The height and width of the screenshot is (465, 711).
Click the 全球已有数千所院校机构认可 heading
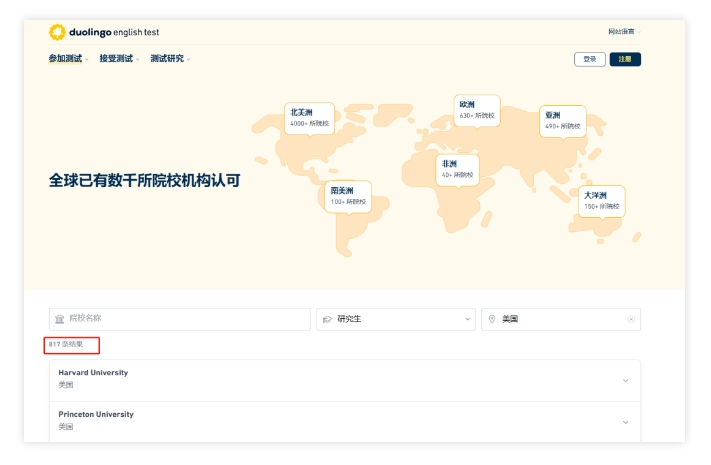click(144, 181)
